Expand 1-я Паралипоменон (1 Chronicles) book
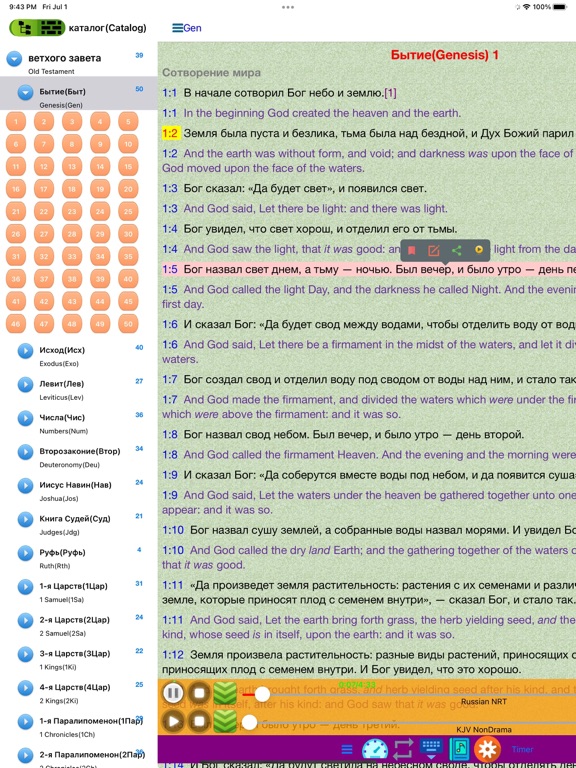Viewport: 576px width, 768px height. click(25, 721)
